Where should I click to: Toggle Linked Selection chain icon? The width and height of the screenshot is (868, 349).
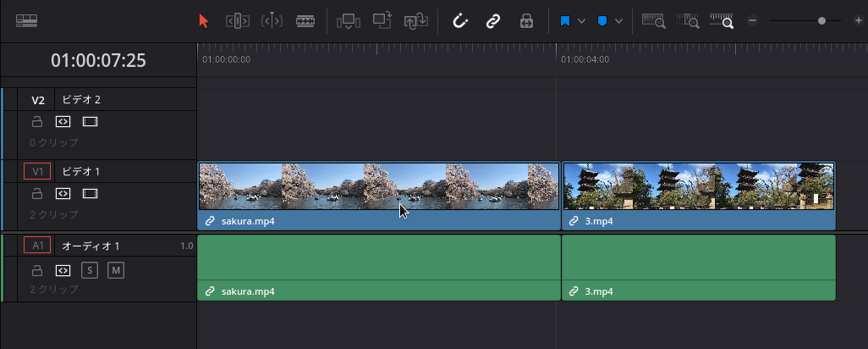pyautogui.click(x=492, y=21)
